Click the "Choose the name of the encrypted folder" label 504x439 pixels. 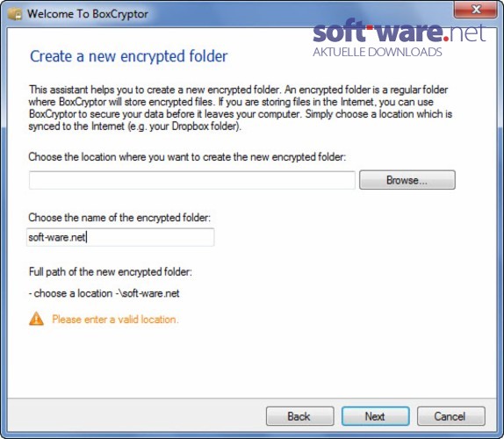coord(119,218)
